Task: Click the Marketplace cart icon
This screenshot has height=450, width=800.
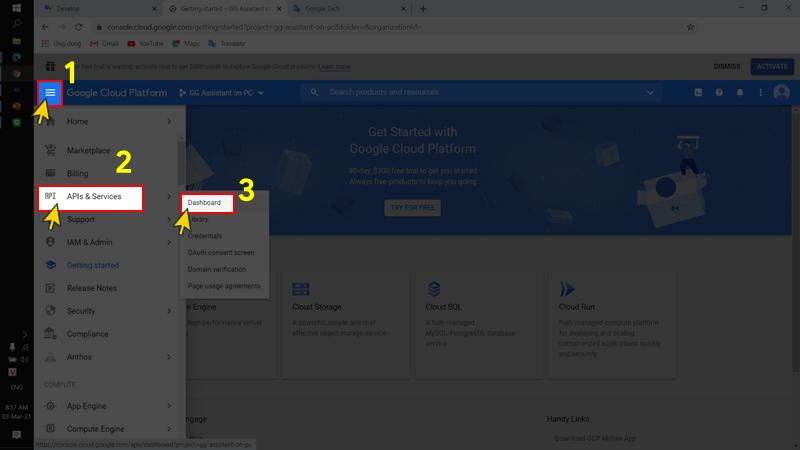Action: 50,151
